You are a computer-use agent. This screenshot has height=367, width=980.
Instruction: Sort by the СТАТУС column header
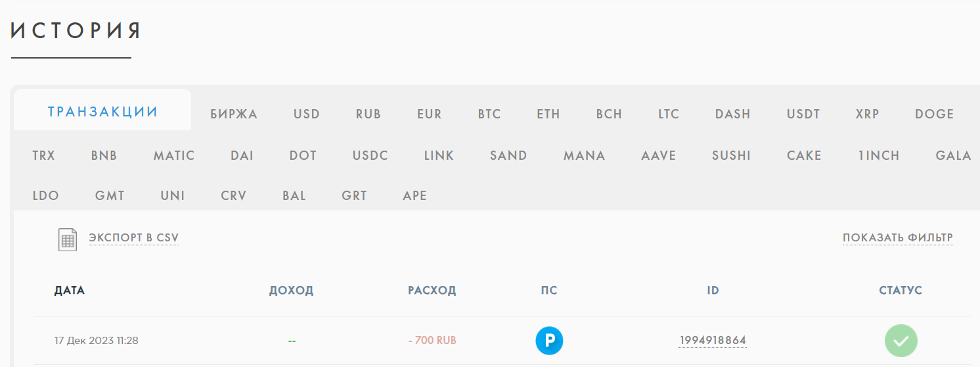(x=901, y=290)
